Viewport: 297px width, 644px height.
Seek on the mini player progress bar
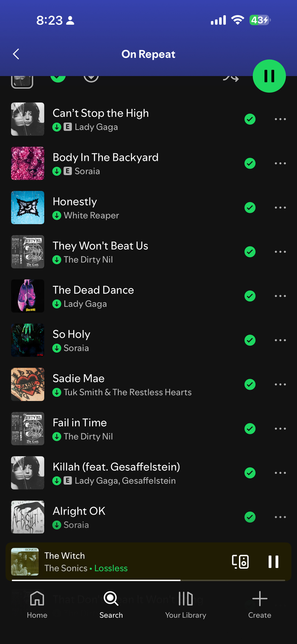click(148, 580)
